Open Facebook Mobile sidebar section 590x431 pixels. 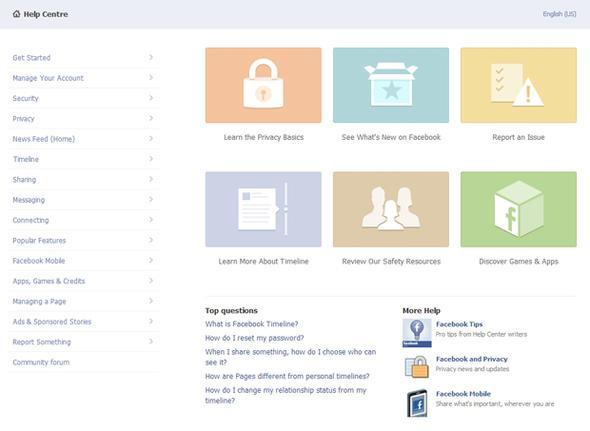[39, 261]
